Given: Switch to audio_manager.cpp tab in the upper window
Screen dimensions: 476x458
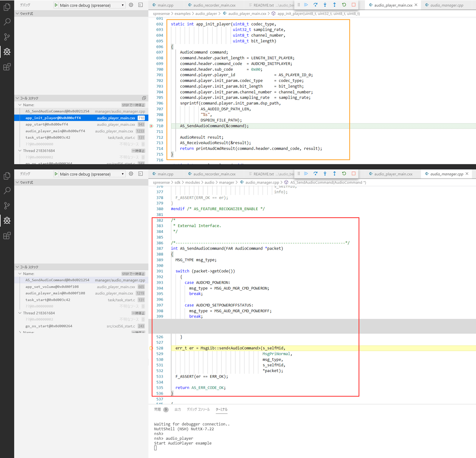Looking at the screenshot, I should point(447,5).
